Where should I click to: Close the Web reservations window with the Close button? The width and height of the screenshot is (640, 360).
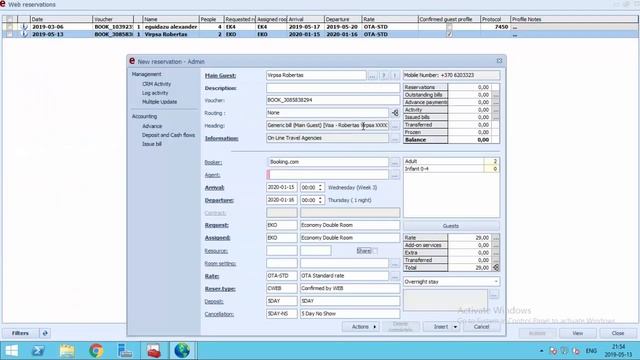pos(618,333)
